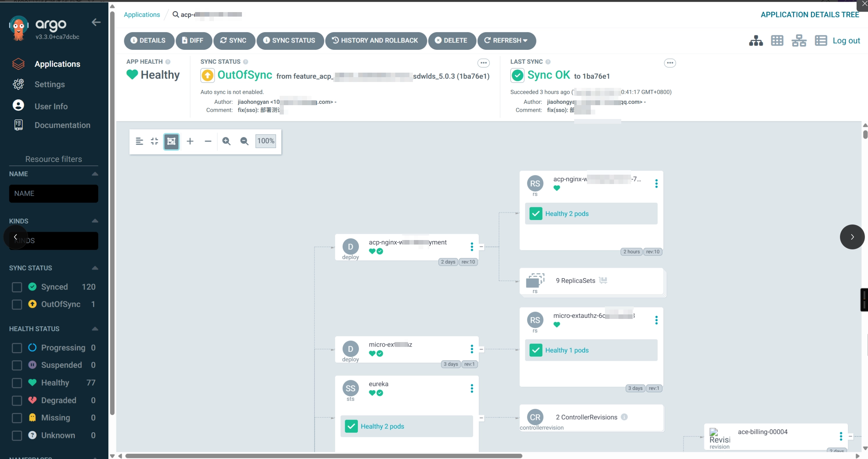
Task: Click the HISTORY AND ROLLBACK button
Action: 376,40
